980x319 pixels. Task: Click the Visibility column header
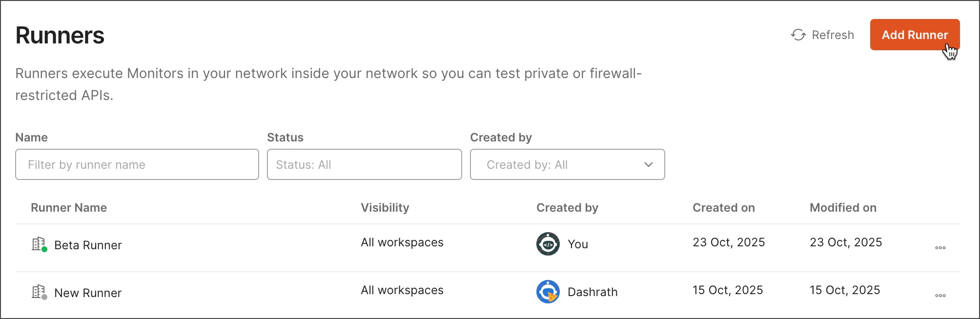[x=385, y=207]
